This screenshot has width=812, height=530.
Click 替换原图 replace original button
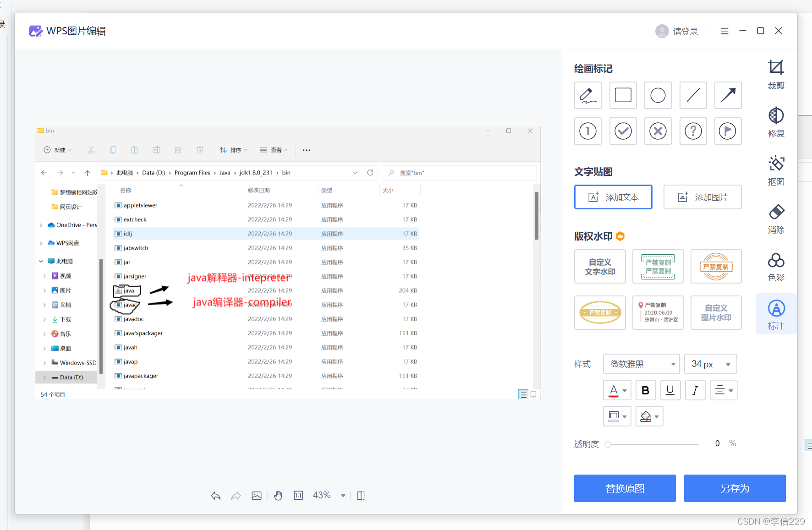coord(625,488)
